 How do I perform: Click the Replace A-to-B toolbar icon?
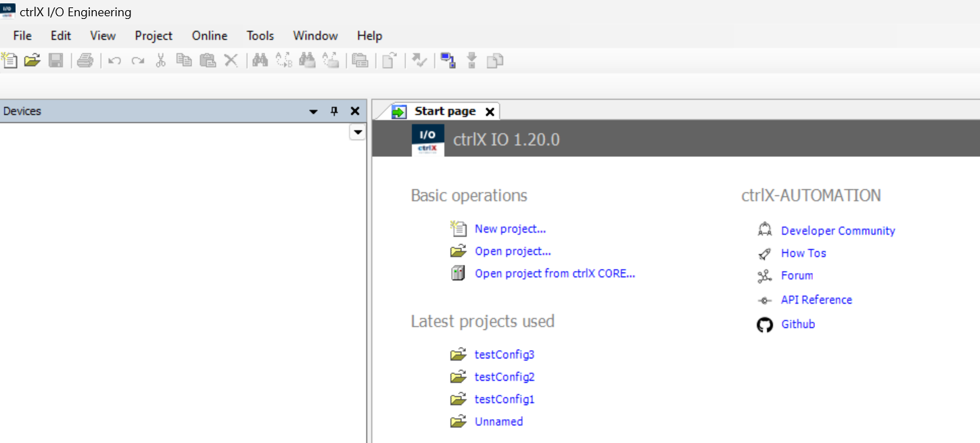click(x=284, y=60)
